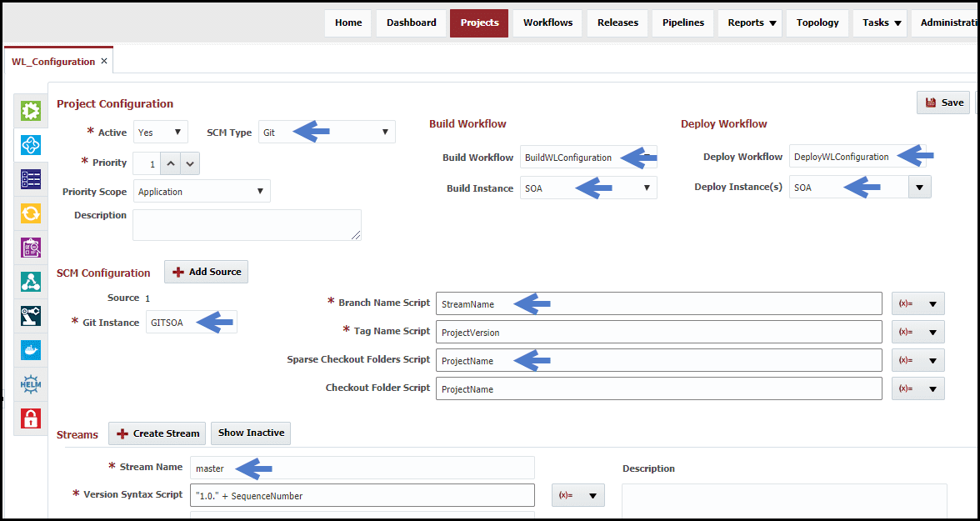Open the blue project configuration sidebar icon
Screen dimensions: 980x521
31,145
